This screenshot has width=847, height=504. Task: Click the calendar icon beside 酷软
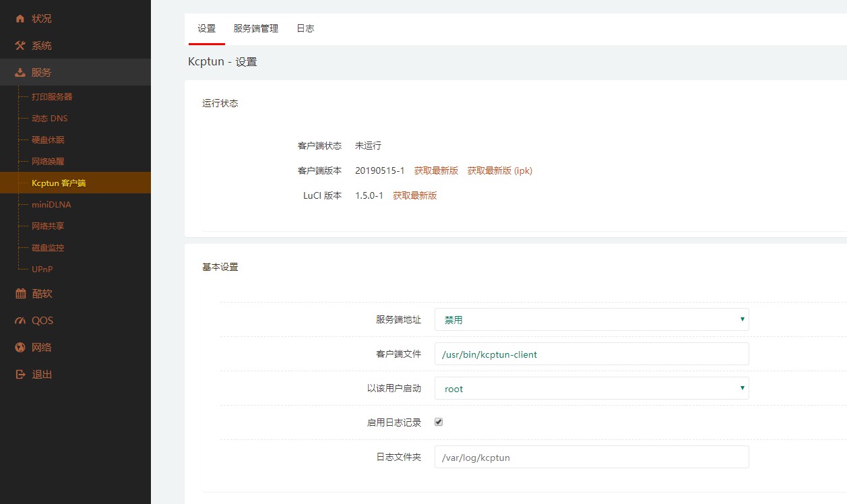click(20, 293)
